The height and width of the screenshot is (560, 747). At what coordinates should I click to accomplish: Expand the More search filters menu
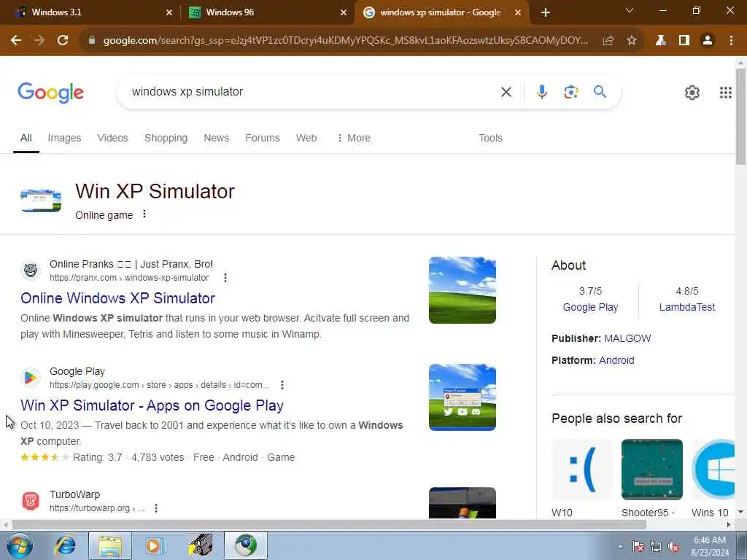coord(354,138)
